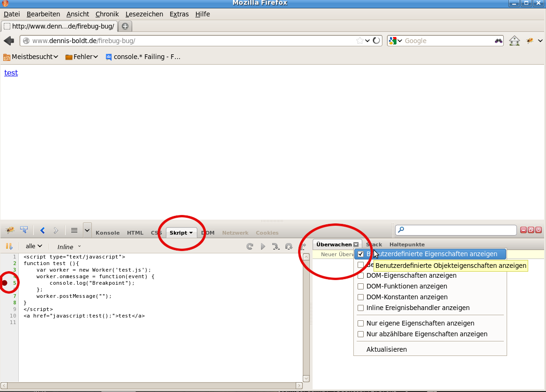Deactivate Firebug with red power icon

539,230
